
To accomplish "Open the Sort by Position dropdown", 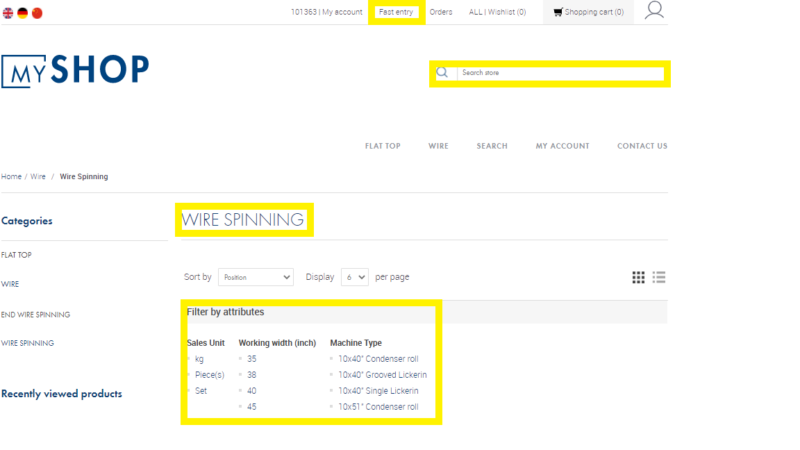I will pos(256,277).
